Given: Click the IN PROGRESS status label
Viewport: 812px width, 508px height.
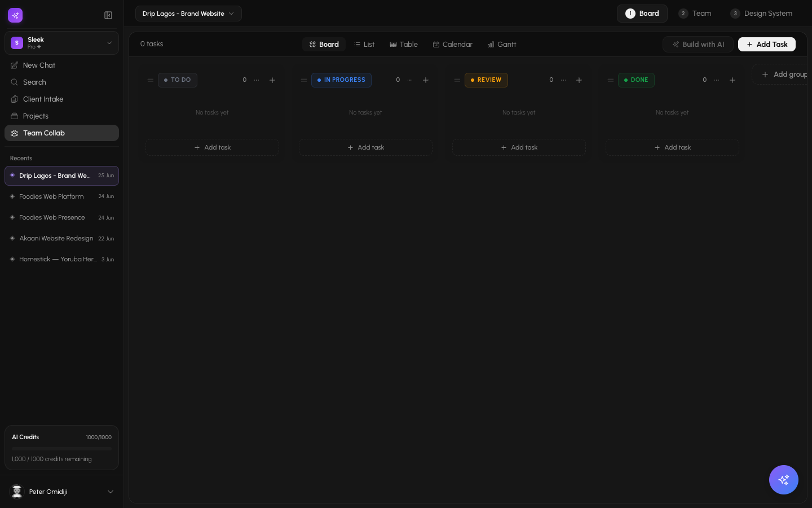Looking at the screenshot, I should [x=341, y=80].
